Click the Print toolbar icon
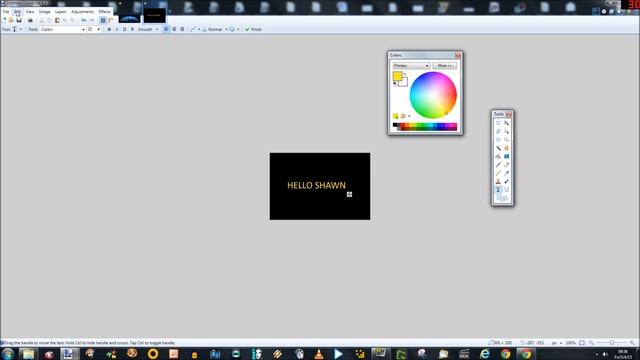This screenshot has width=640, height=360. coord(30,20)
